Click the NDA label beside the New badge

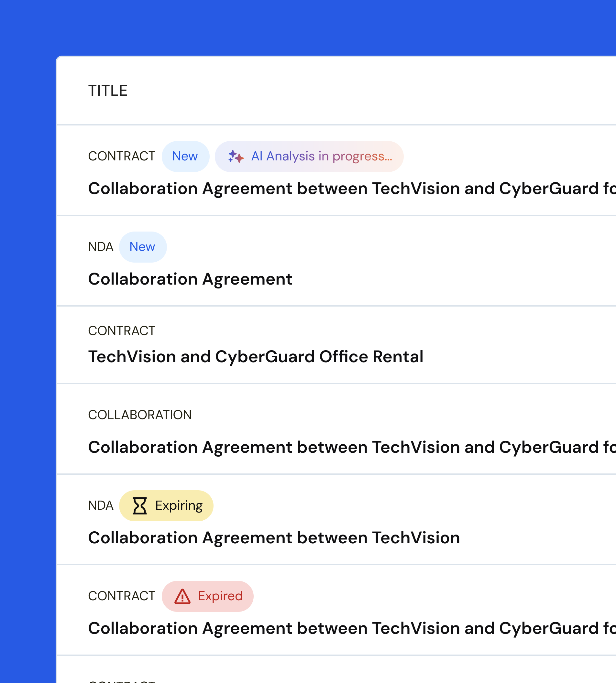point(101,247)
